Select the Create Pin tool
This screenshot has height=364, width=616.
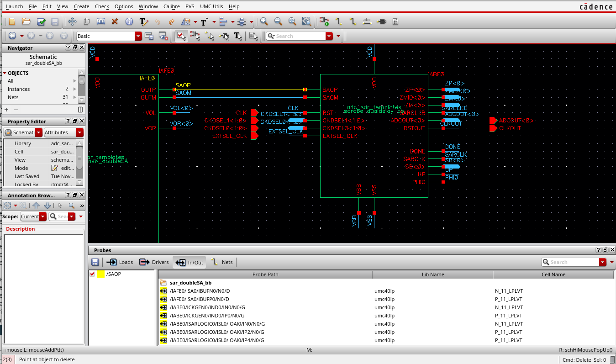382,21
